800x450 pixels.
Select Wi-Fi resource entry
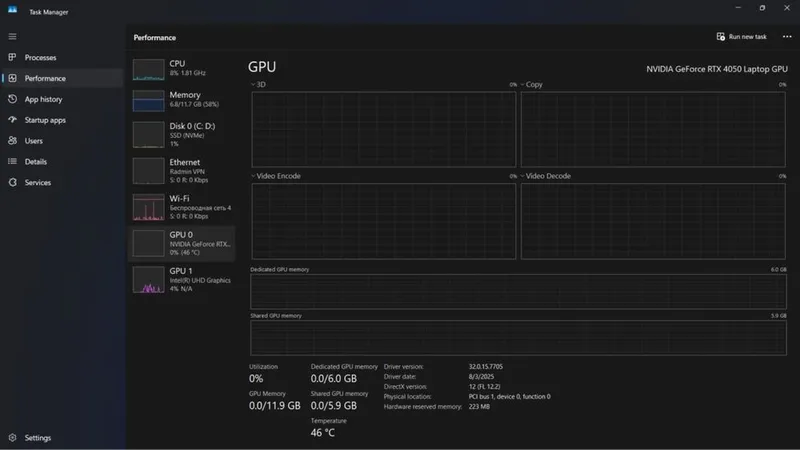[x=181, y=207]
